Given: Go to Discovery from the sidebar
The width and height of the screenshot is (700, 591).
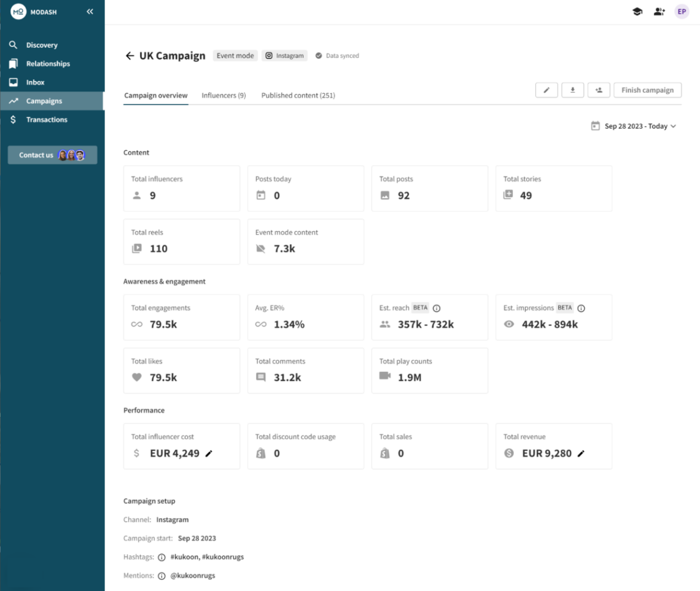Looking at the screenshot, I should 41,45.
